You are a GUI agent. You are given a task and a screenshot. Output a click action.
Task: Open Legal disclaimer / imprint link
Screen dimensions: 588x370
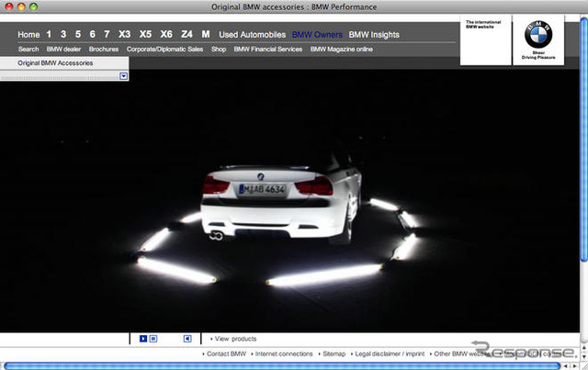[x=390, y=353]
